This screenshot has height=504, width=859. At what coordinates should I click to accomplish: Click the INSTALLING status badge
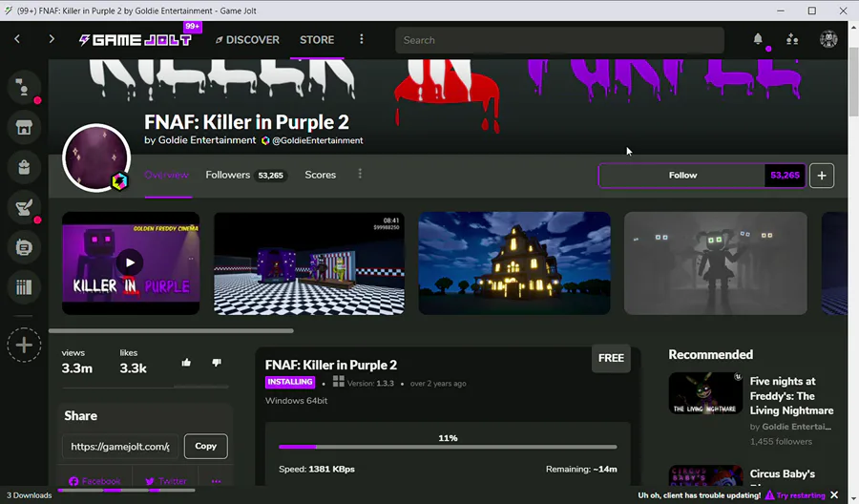click(290, 382)
